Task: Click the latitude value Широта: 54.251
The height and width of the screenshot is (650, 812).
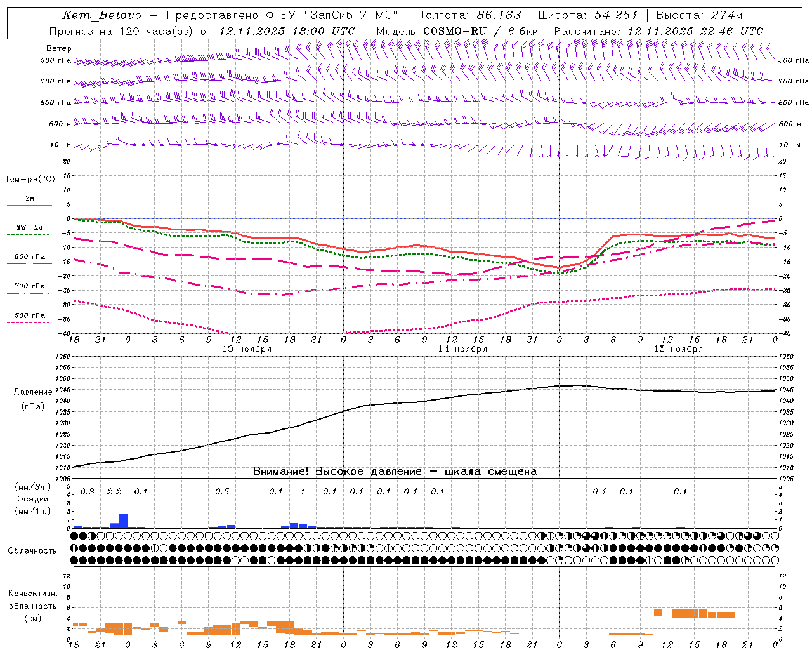Action: pos(587,15)
